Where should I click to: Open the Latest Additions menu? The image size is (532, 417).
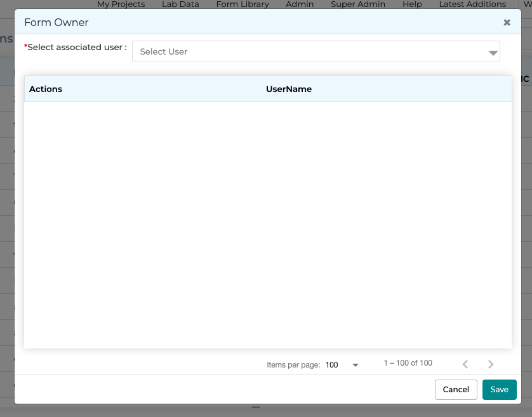[472, 4]
